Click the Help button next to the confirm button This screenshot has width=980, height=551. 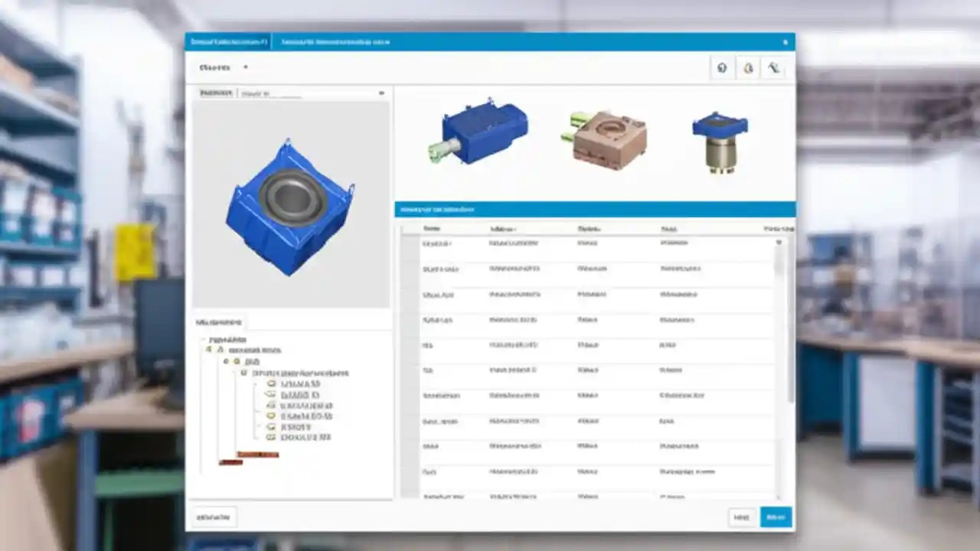[x=740, y=517]
